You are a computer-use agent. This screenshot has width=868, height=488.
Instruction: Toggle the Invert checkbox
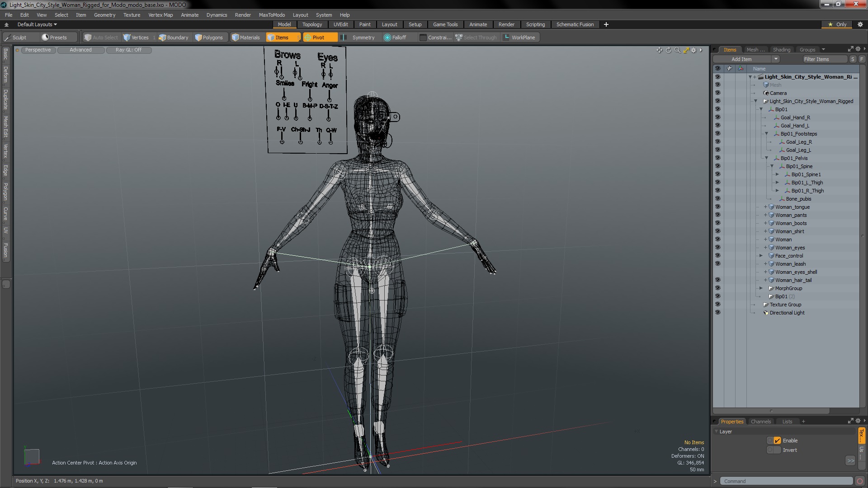click(x=777, y=450)
